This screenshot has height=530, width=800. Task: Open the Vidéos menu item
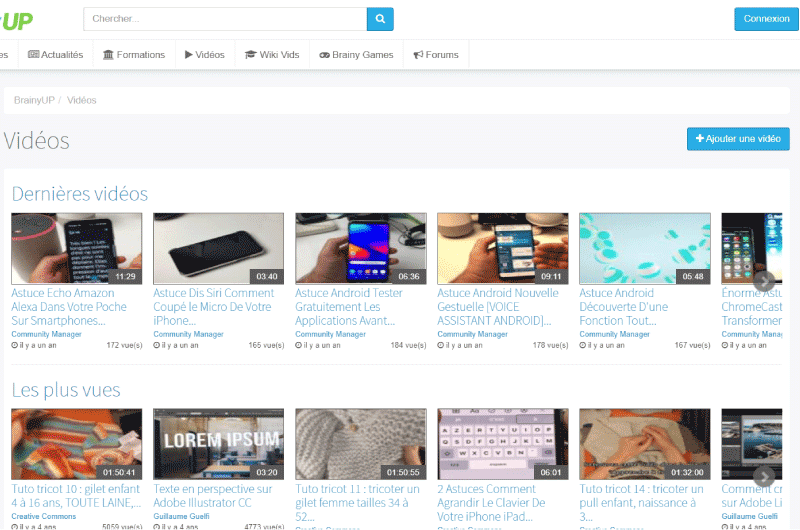pyautogui.click(x=205, y=55)
